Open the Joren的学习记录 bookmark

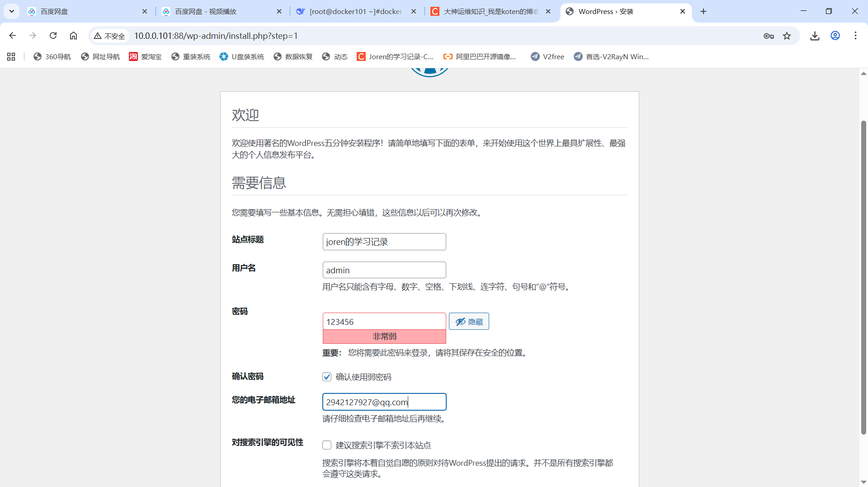coord(396,56)
